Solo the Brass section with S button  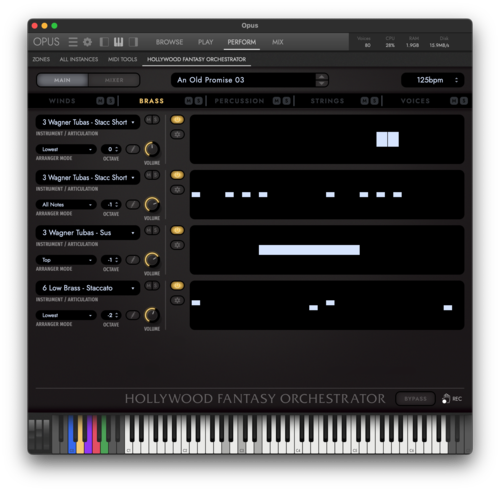(x=198, y=101)
